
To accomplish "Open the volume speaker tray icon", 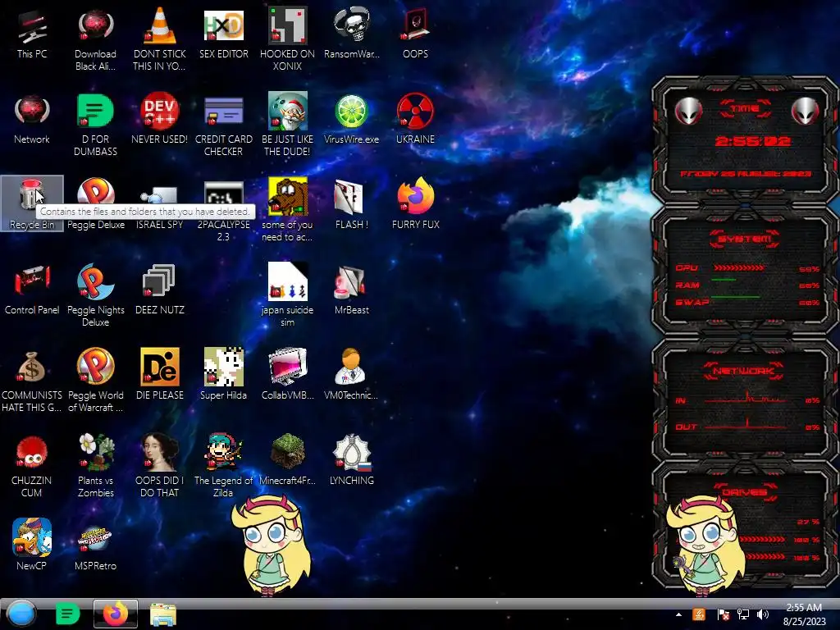I will click(x=763, y=614).
